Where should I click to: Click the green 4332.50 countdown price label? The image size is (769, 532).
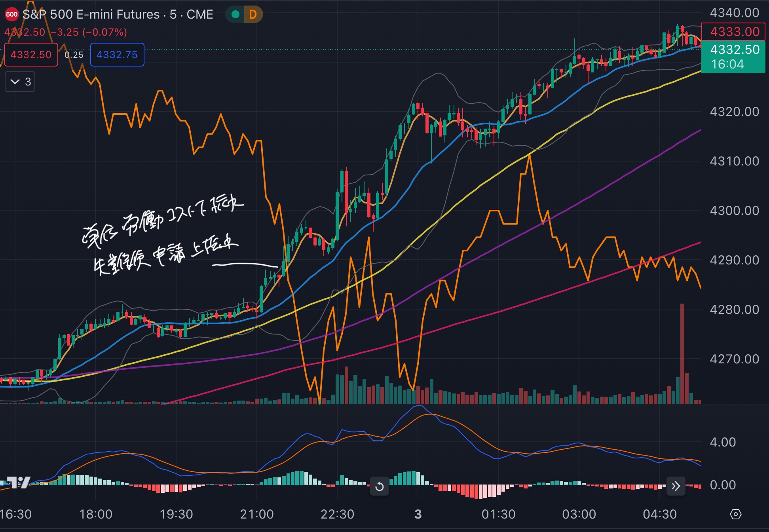pyautogui.click(x=733, y=57)
